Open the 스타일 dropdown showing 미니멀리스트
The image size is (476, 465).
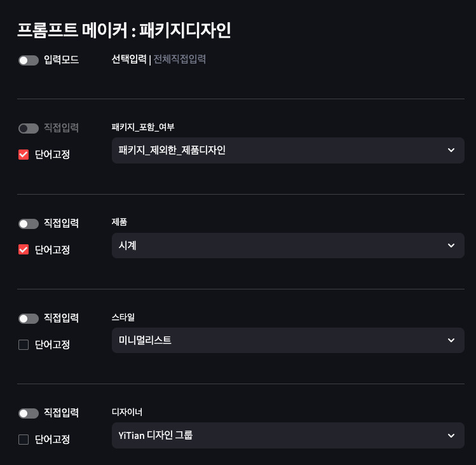pos(288,340)
